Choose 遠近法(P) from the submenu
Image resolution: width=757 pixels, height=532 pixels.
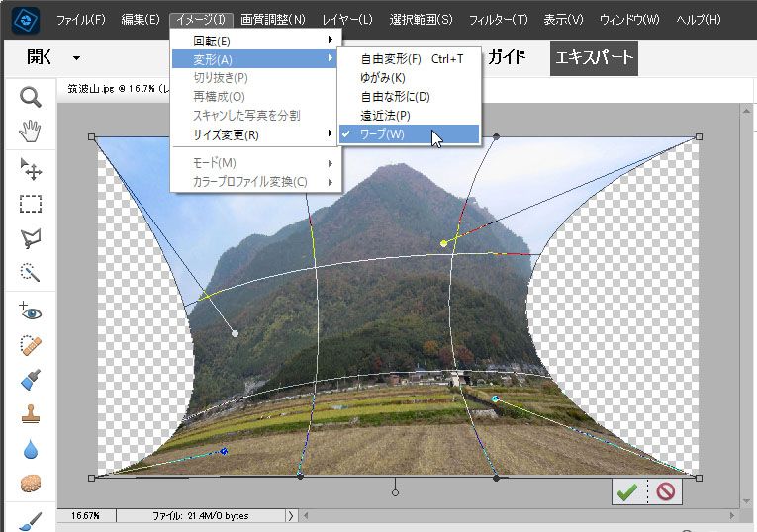(x=409, y=116)
